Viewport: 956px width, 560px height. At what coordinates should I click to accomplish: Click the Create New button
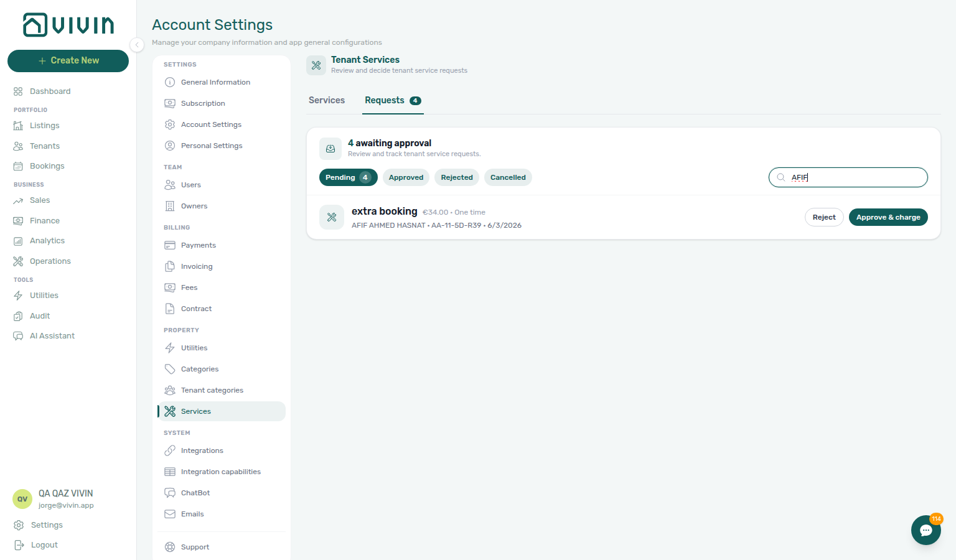coord(68,61)
